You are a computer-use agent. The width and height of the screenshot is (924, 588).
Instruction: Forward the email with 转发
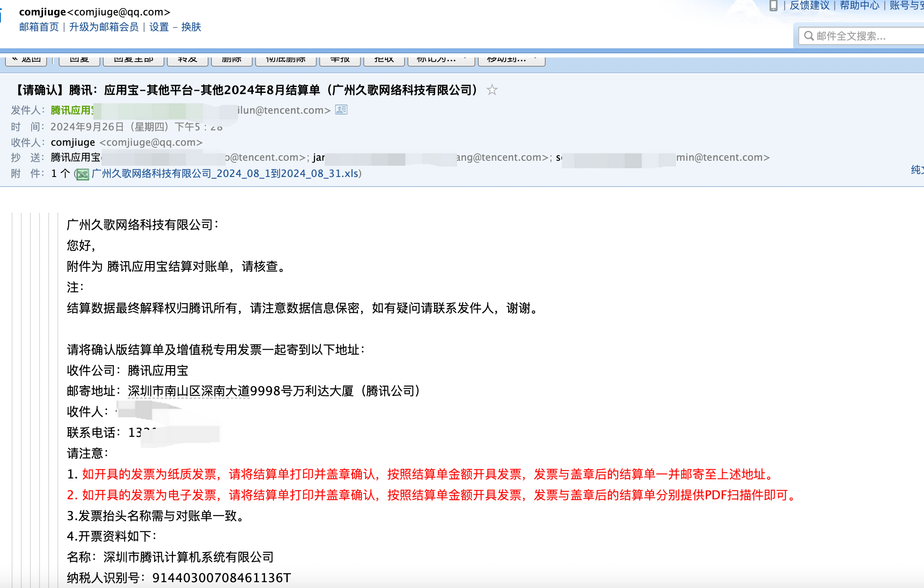tap(188, 60)
